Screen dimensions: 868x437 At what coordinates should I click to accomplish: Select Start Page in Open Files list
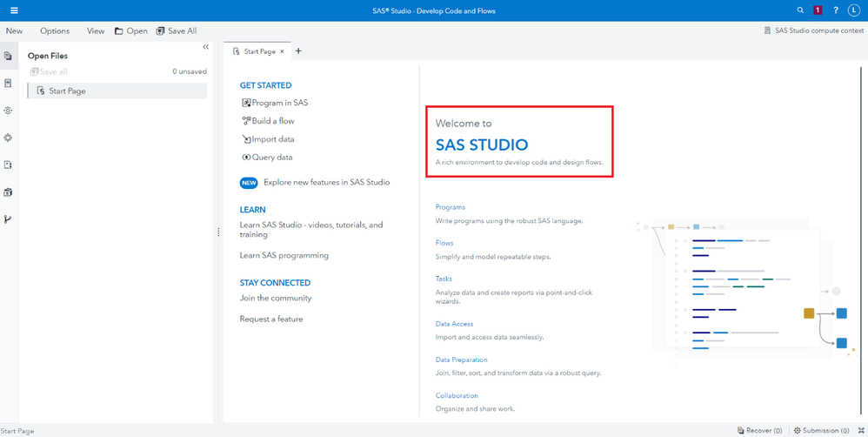click(x=117, y=91)
